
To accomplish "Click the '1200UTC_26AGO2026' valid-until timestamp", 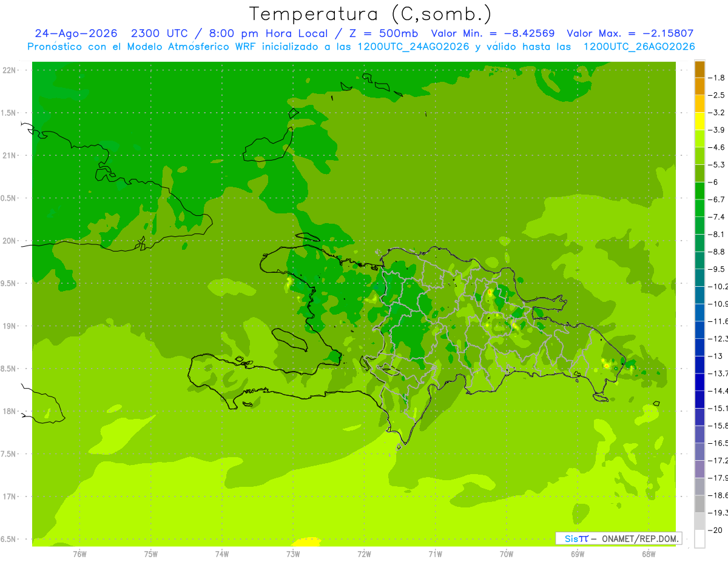I will tap(639, 47).
